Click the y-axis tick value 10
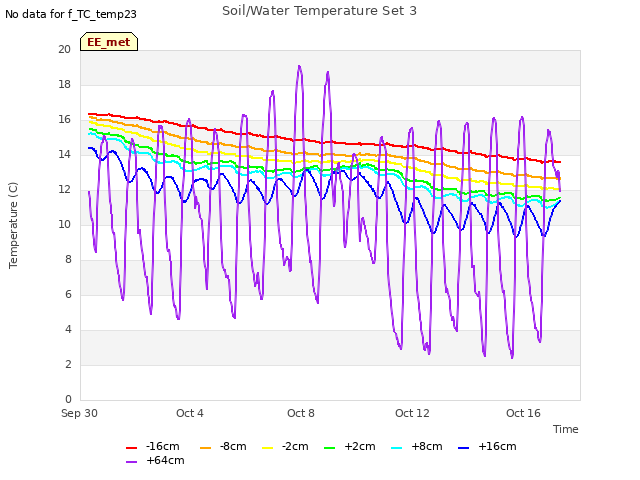The width and height of the screenshot is (640, 480). [64, 224]
